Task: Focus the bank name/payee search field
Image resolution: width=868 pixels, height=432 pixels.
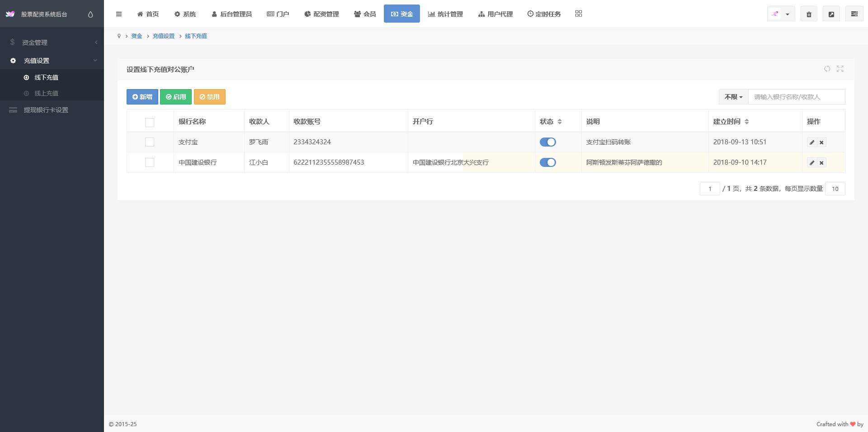Action: point(797,97)
